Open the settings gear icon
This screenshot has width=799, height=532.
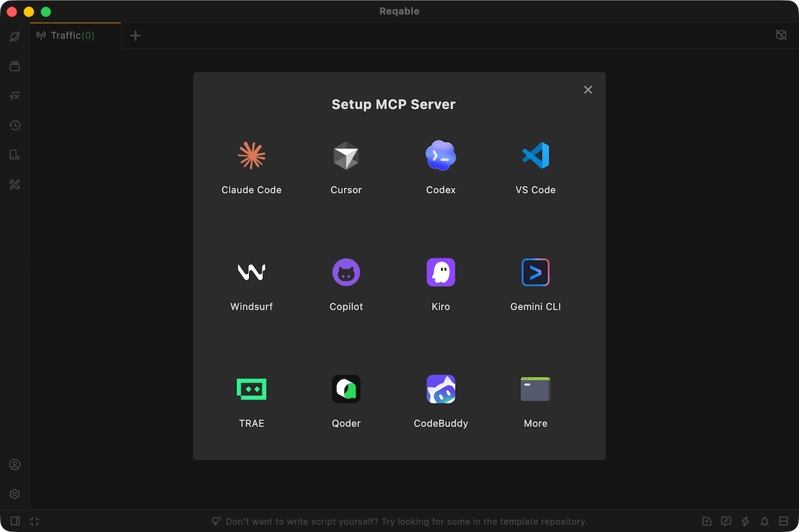15,494
